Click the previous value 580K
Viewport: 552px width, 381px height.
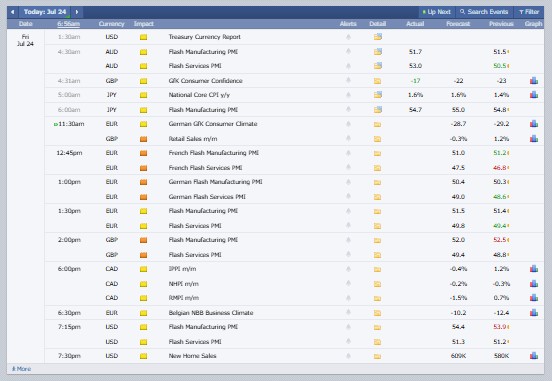point(501,356)
